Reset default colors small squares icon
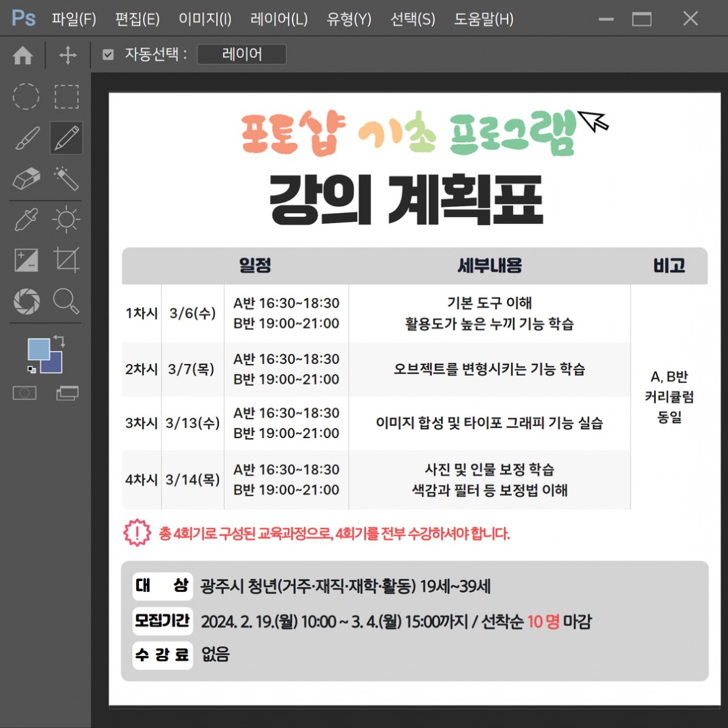 31,369
